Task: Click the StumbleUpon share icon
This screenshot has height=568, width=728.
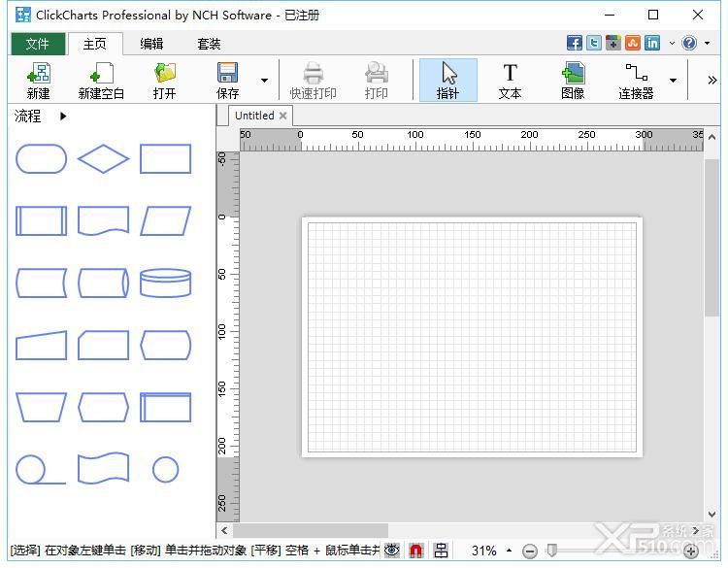Action: coord(633,43)
